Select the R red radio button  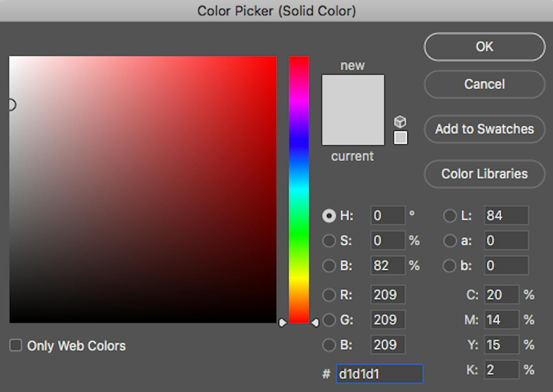[329, 295]
